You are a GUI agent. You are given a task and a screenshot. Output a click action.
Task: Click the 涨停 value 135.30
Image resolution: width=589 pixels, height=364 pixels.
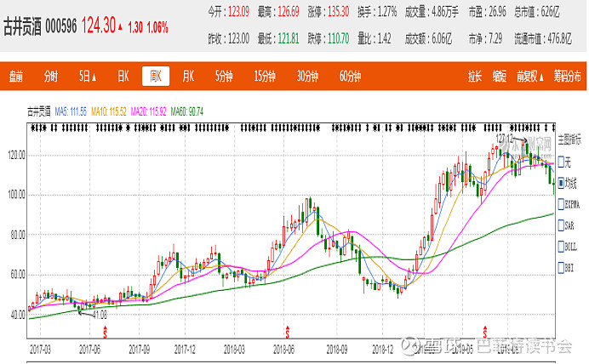pos(339,12)
